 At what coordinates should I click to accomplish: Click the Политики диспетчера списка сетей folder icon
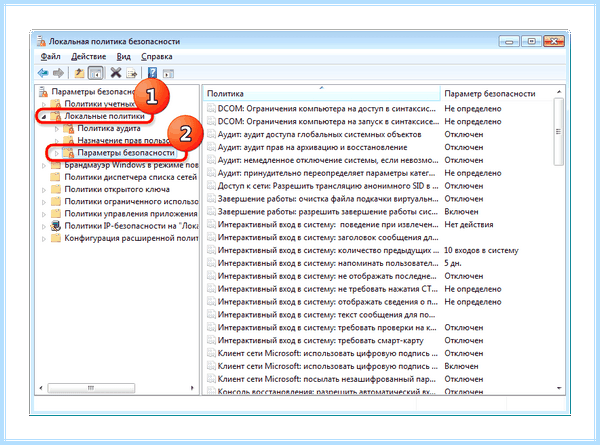(x=56, y=177)
